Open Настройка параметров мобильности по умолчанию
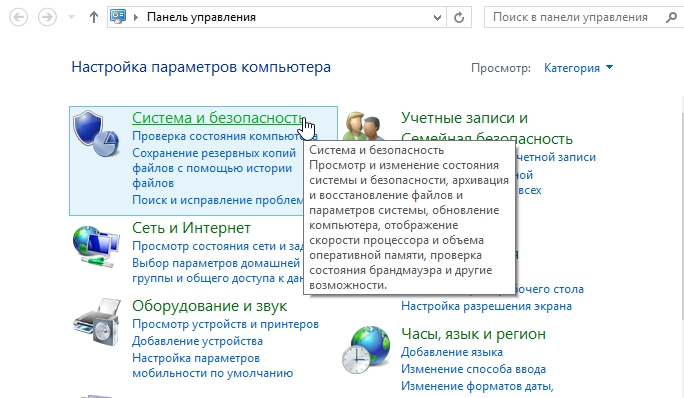 coord(212,366)
